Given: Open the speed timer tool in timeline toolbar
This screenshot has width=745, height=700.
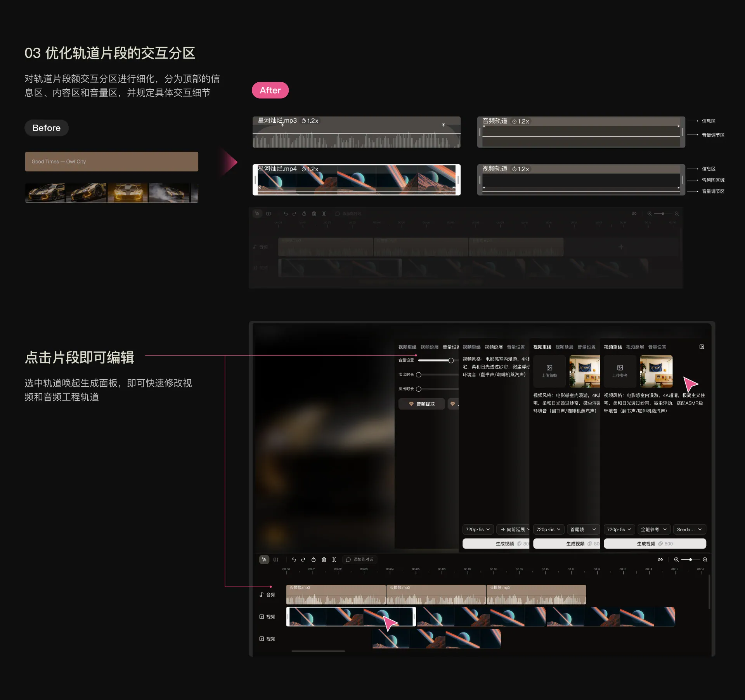Looking at the screenshot, I should [314, 559].
